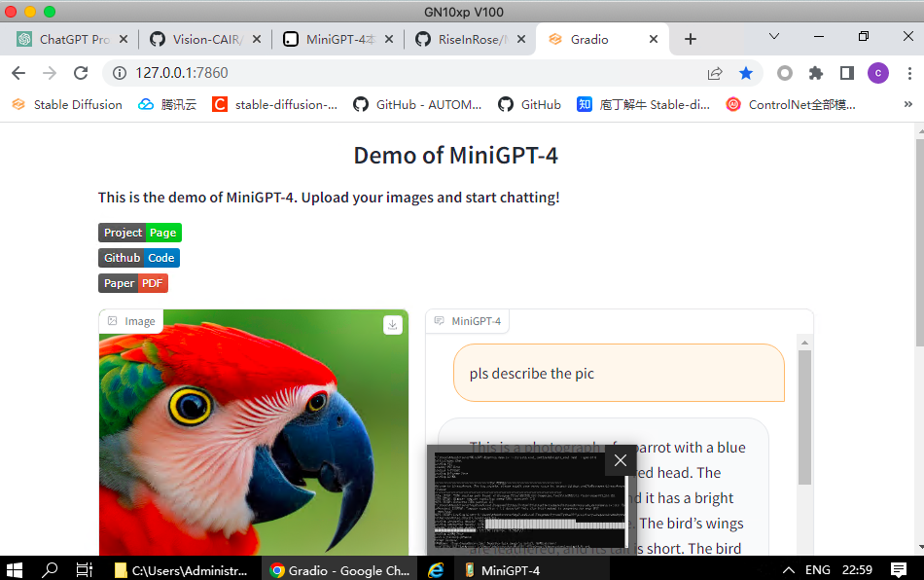The width and height of the screenshot is (924, 580).
Task: View site information icon for 127.0.0.1
Action: [120, 73]
